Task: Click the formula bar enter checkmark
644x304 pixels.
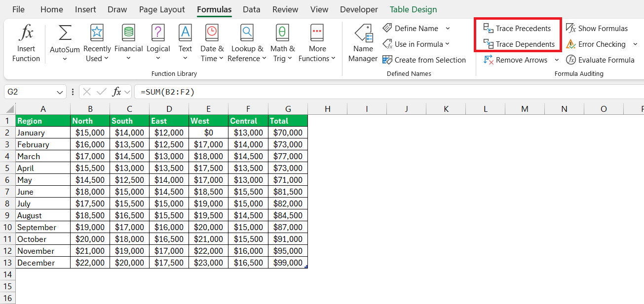Action: click(102, 92)
